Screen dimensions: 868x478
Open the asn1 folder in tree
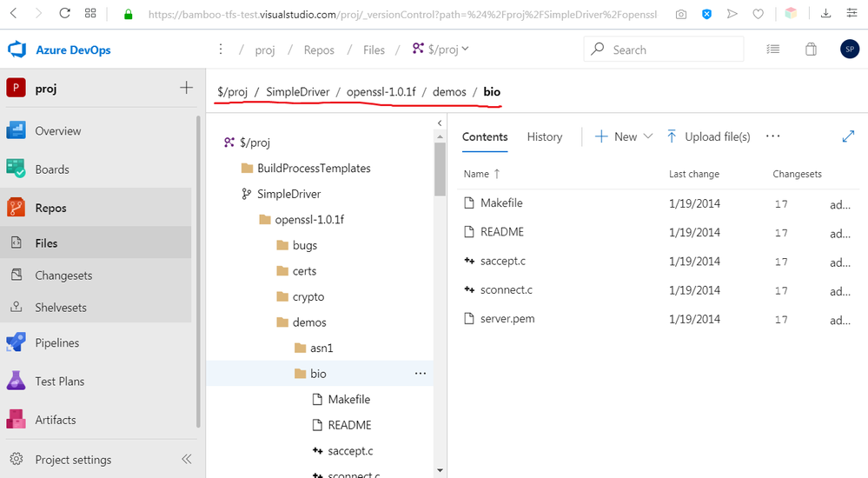click(320, 348)
